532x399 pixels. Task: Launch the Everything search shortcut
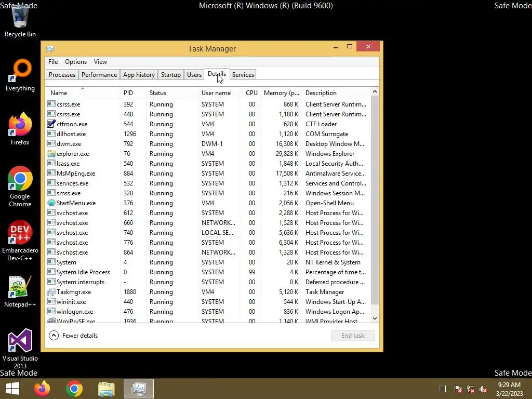tap(20, 75)
